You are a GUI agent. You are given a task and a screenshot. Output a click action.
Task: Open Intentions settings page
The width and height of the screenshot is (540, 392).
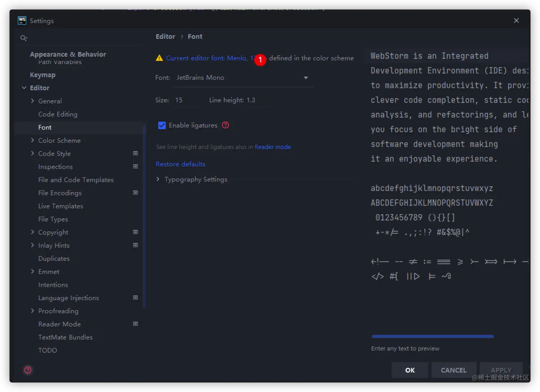[53, 285]
